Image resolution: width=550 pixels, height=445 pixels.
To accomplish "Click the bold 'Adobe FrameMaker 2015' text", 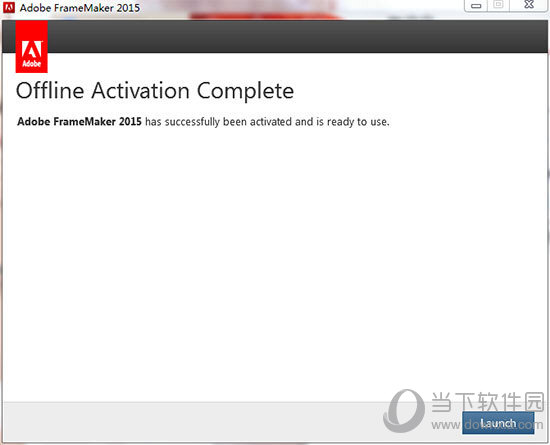I will pos(79,122).
